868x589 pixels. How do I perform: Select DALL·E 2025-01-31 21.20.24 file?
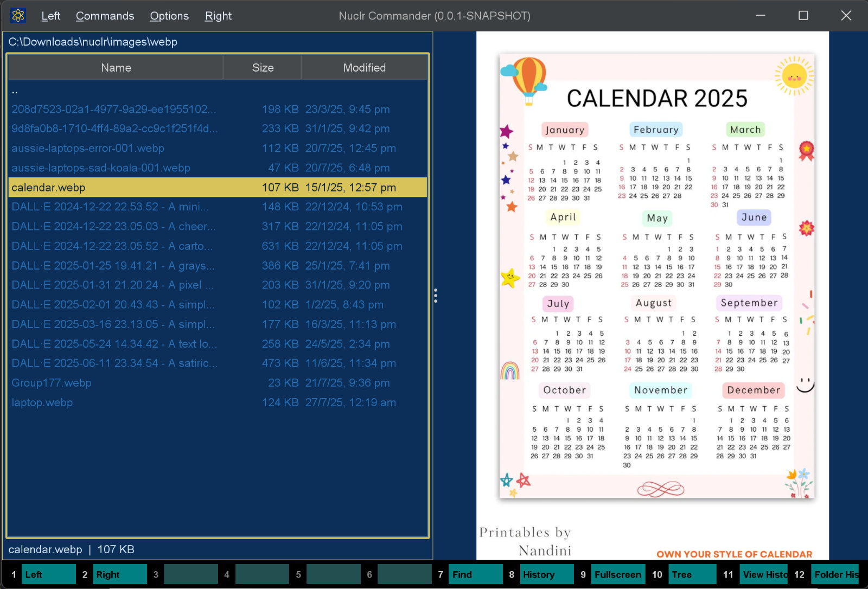click(218, 285)
